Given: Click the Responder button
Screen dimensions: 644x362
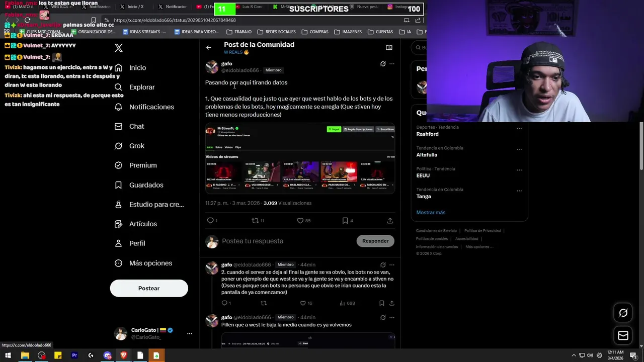Looking at the screenshot, I should click(x=375, y=241).
